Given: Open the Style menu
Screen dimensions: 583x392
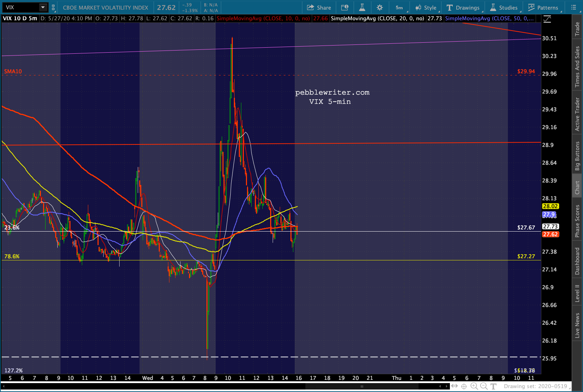Looking at the screenshot, I should [x=426, y=7].
